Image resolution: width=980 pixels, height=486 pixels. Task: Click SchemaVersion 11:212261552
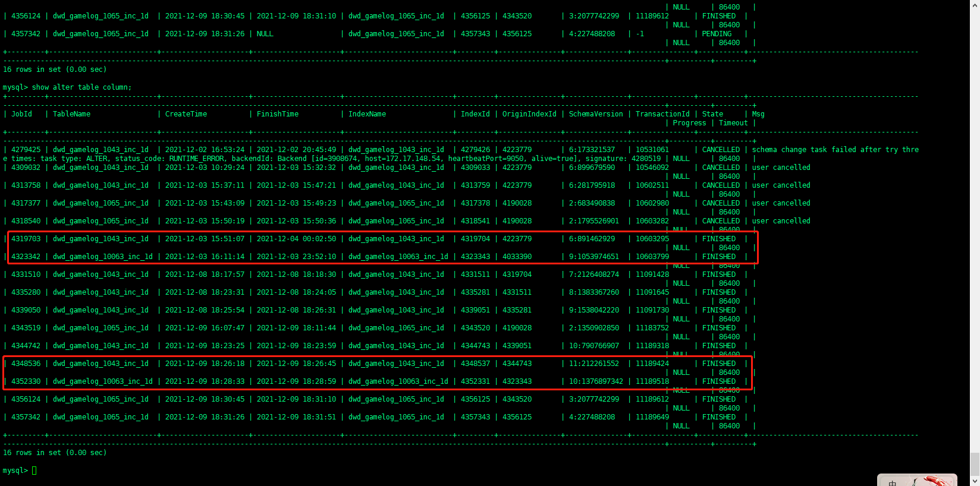[x=593, y=364]
